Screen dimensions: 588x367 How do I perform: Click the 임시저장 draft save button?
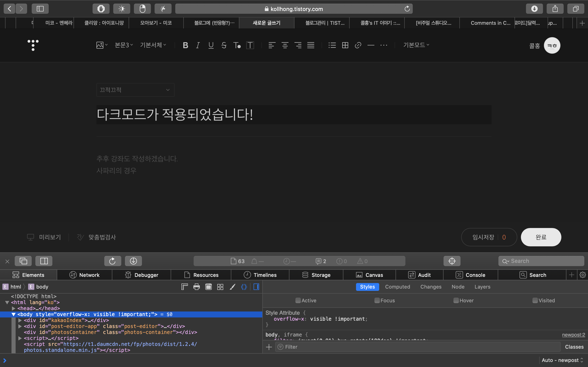coord(483,237)
